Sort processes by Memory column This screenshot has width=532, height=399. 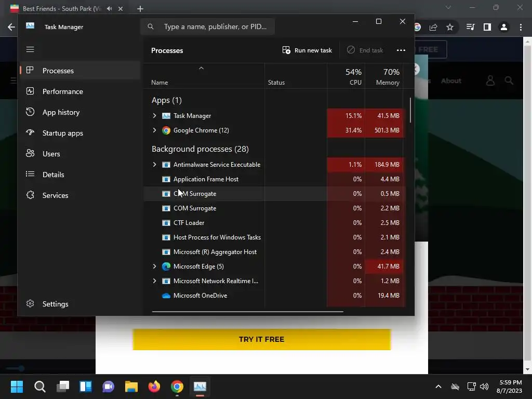tap(384, 76)
